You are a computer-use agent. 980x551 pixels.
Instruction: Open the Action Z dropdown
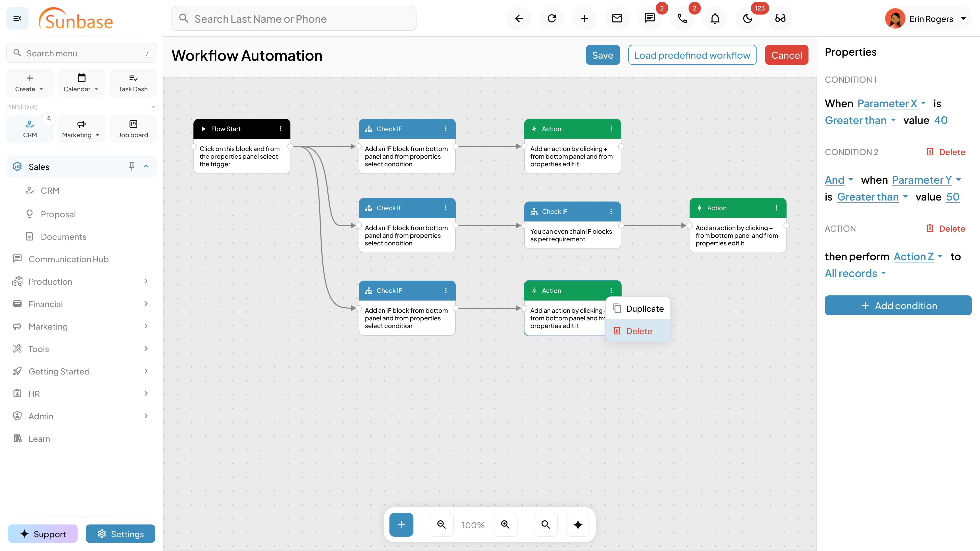point(918,257)
